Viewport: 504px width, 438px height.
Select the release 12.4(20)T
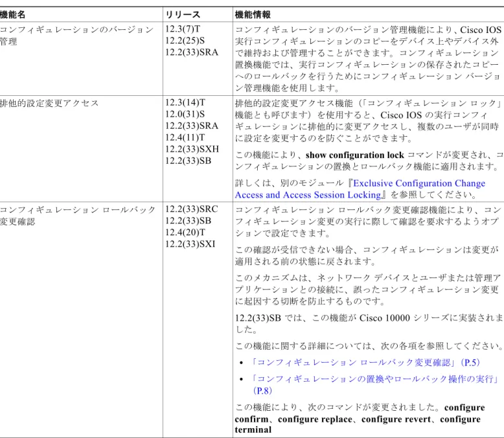[185, 232]
